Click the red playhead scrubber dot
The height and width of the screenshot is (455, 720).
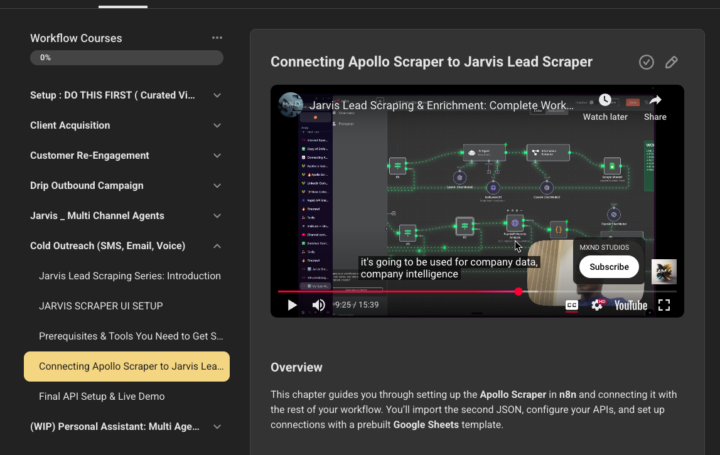[518, 292]
